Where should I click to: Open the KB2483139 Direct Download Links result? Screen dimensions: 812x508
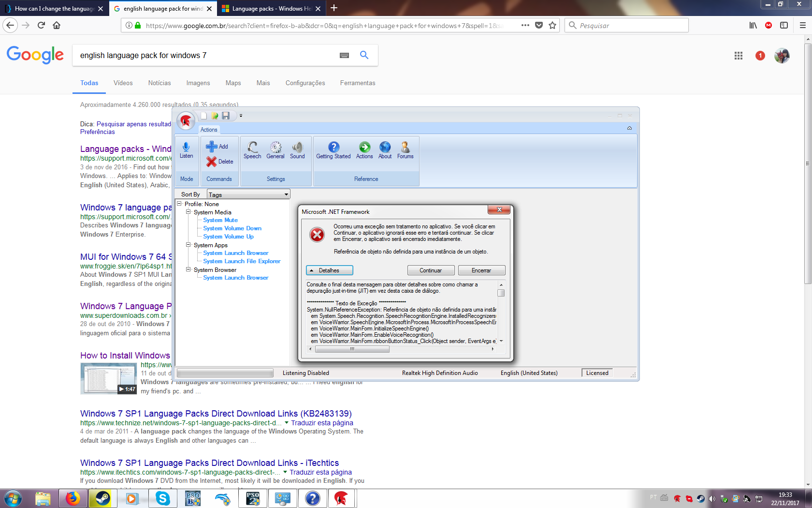(216, 414)
